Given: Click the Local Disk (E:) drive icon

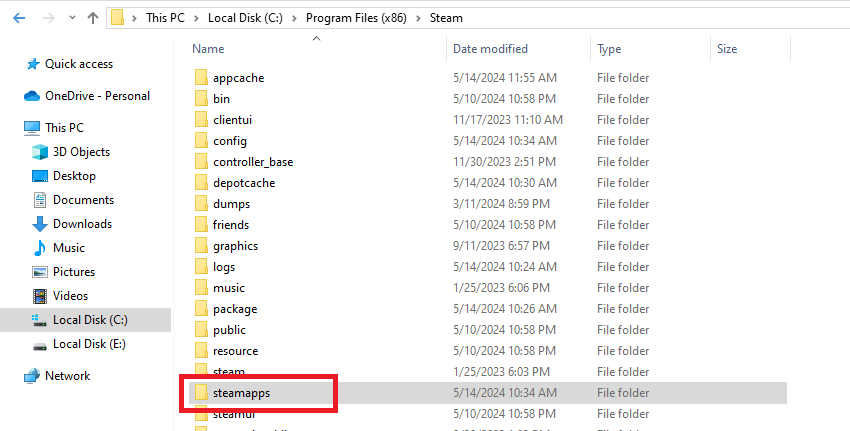Looking at the screenshot, I should (40, 345).
